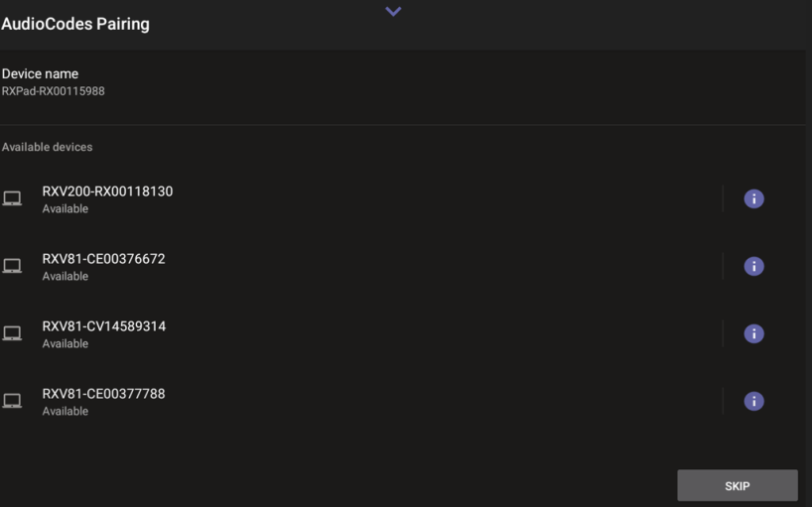This screenshot has width=812, height=507.
Task: Select RXV81-CE00376672 device name
Action: pos(103,259)
